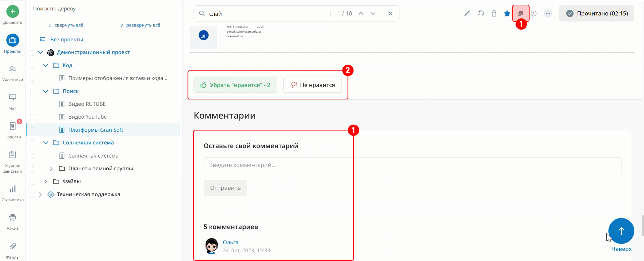The image size is (644, 261).
Task: Click the print page icon
Action: 481,13
